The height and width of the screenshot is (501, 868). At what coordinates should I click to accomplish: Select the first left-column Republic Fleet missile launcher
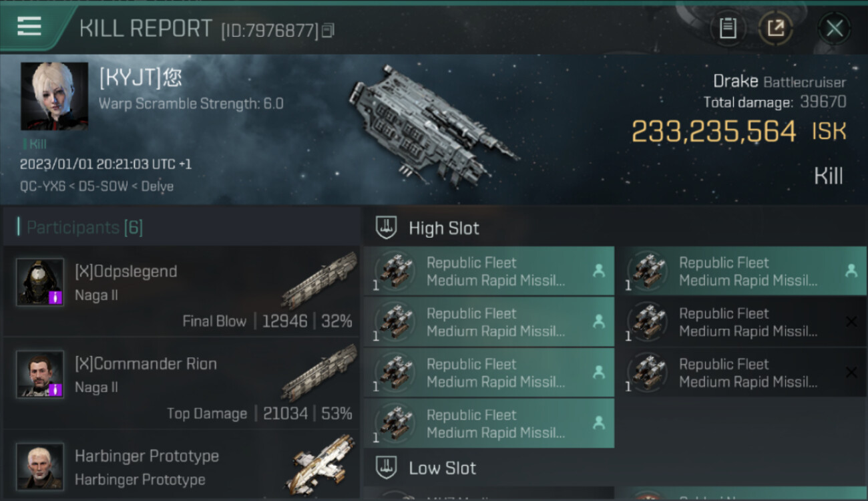[x=488, y=271]
